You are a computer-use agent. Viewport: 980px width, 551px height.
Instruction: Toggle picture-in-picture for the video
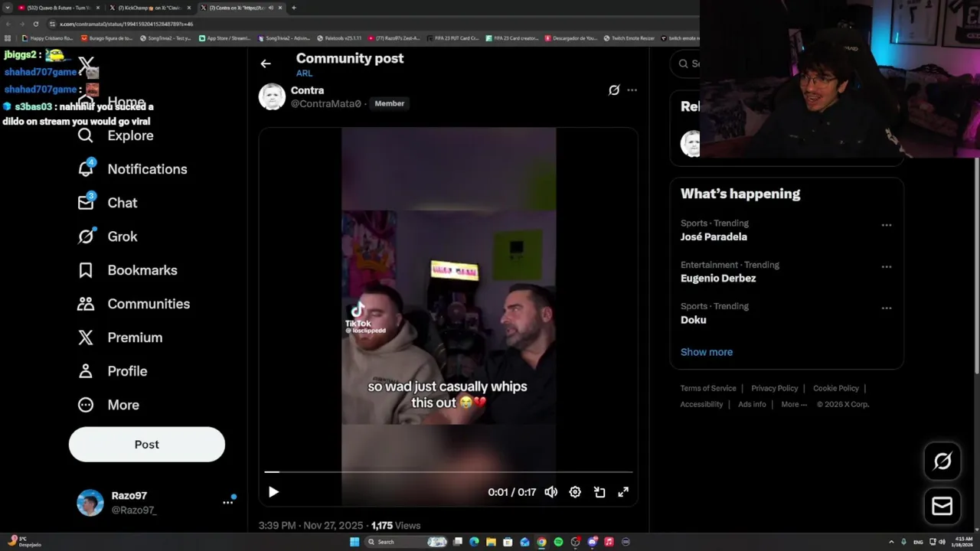tap(599, 492)
